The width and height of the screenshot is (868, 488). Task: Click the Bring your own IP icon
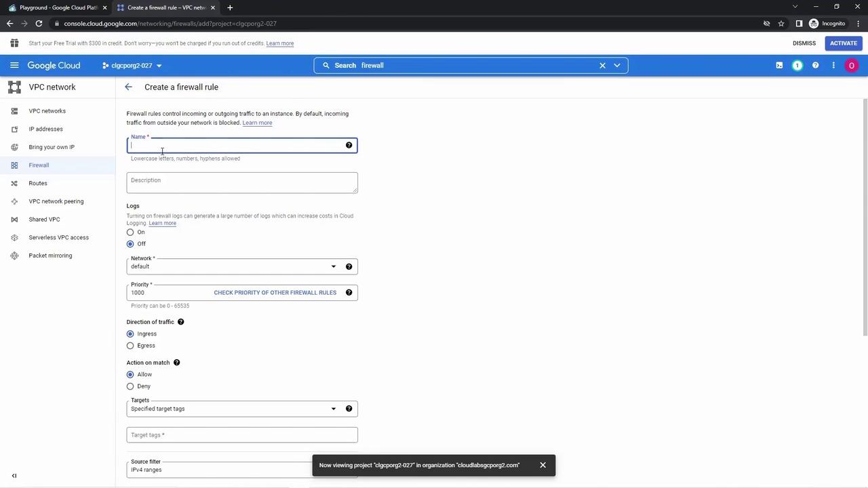click(14, 147)
